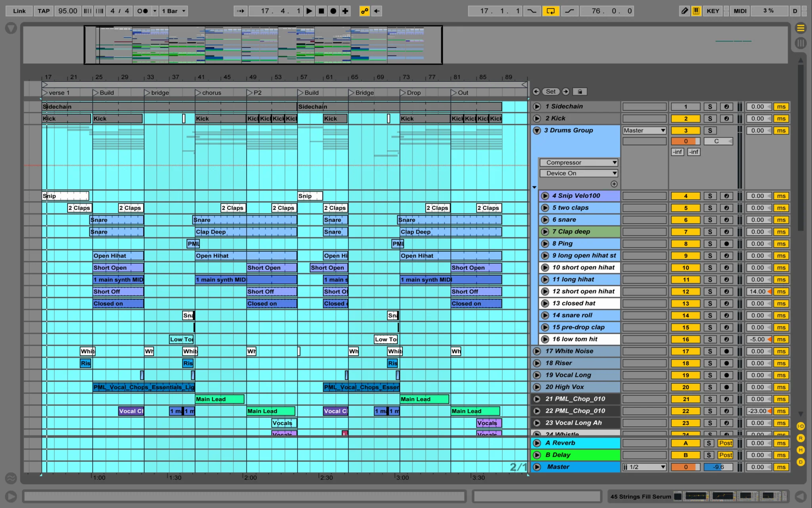Screen dimensions: 812x508
Task: Toggle track activator 12 short open hihat
Action: pyautogui.click(x=686, y=292)
